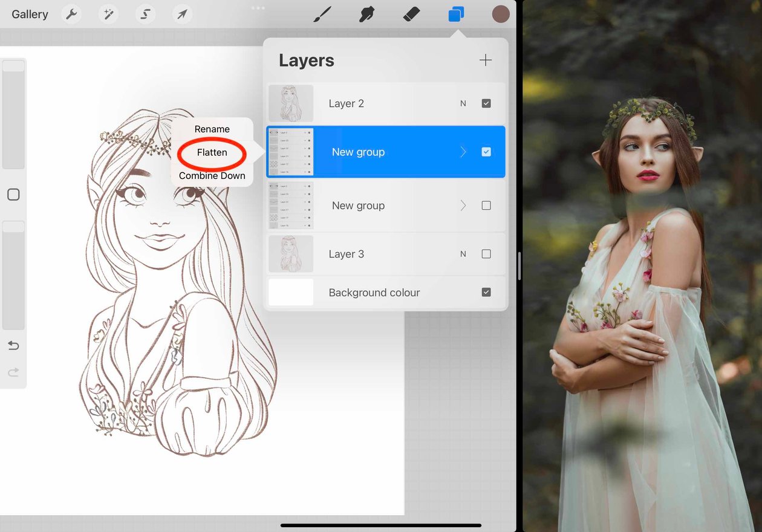The image size is (762, 532).
Task: Select the Brush tool
Action: tap(323, 15)
